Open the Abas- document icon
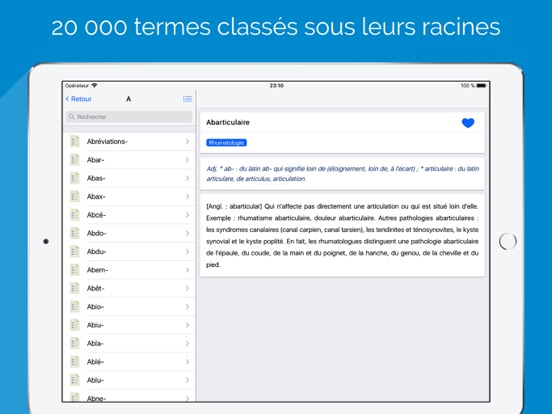 point(75,178)
